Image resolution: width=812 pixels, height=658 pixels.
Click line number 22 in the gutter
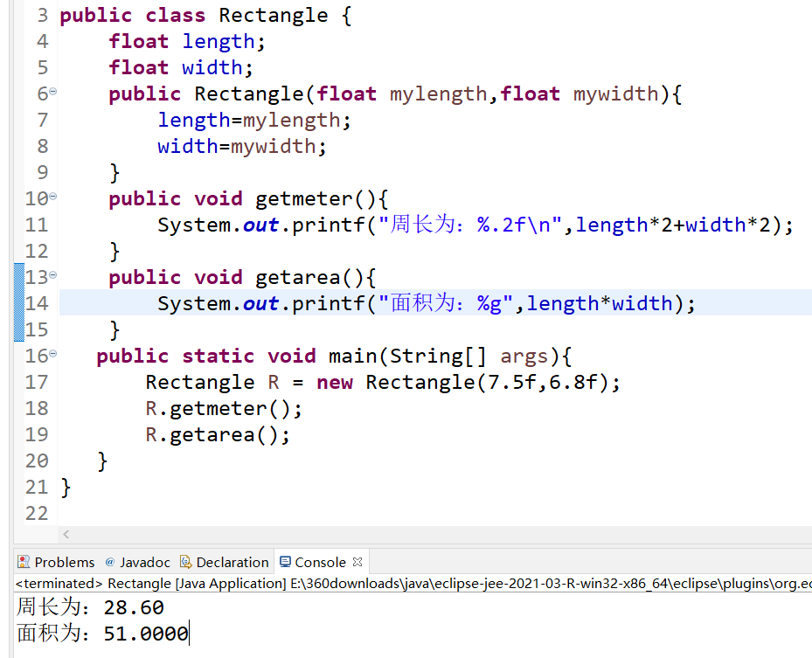click(37, 513)
